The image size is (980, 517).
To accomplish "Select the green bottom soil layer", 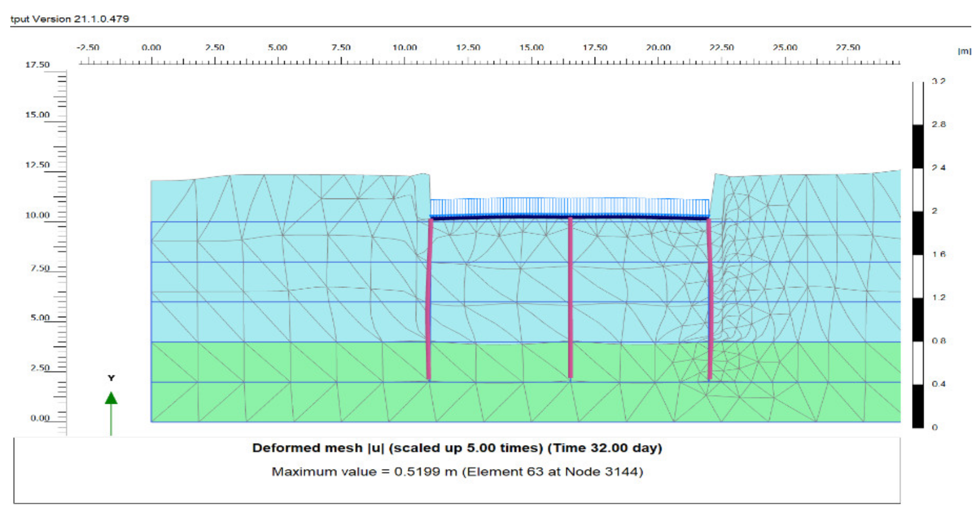I will click(x=289, y=403).
